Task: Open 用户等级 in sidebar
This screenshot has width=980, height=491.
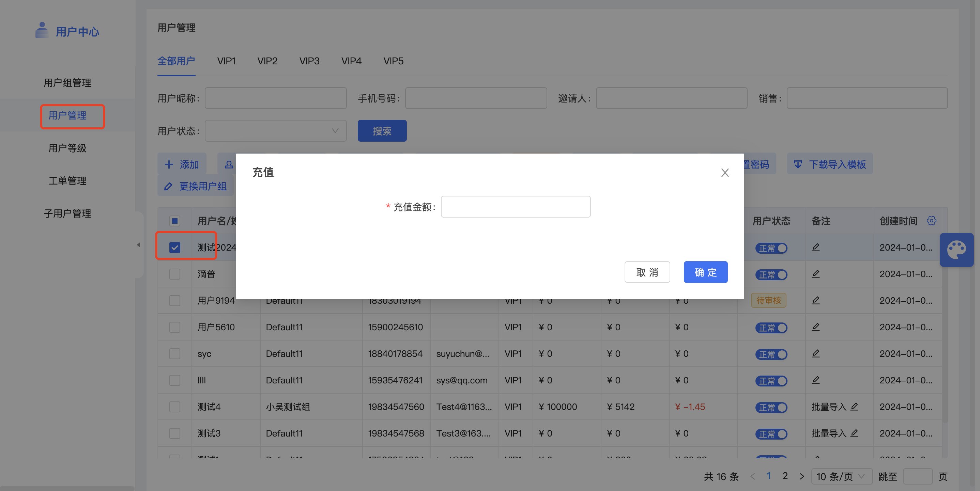Action: click(x=67, y=148)
